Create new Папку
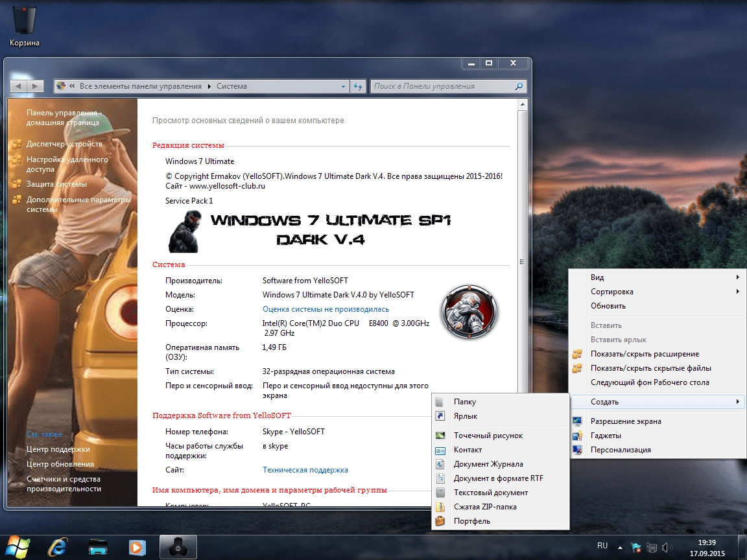 point(500,402)
